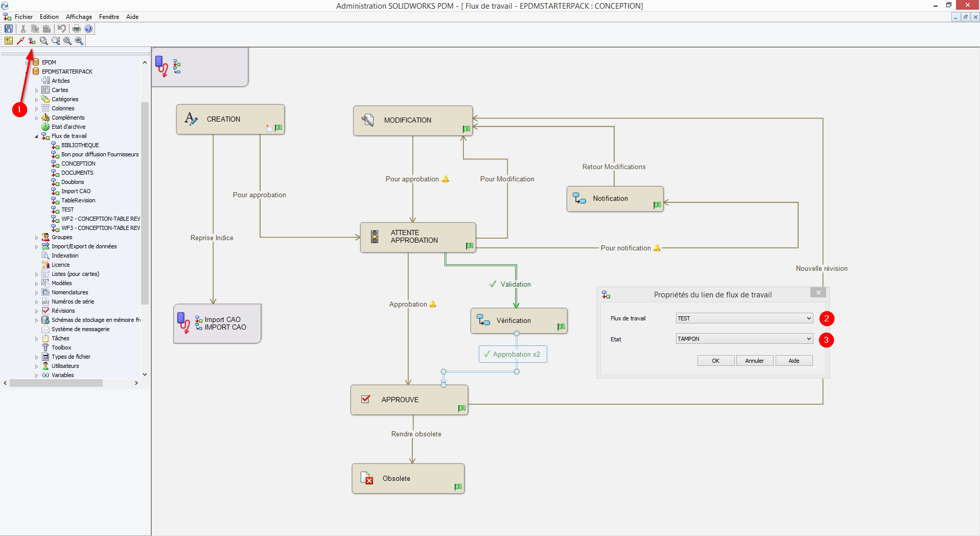
Task: Click the Aide button in the dialog
Action: [794, 361]
